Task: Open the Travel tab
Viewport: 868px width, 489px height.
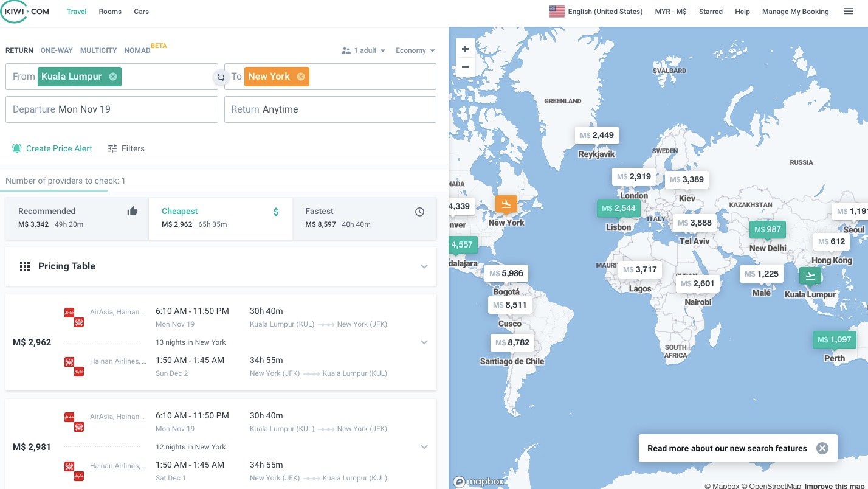Action: coord(77,12)
